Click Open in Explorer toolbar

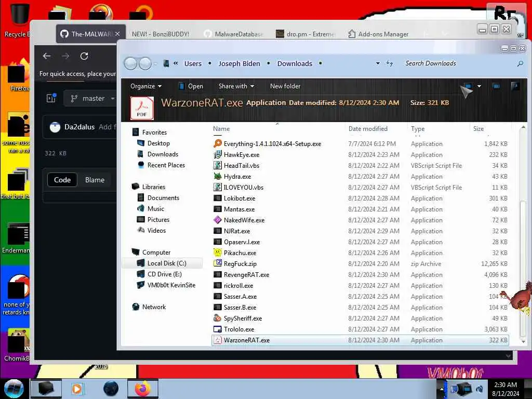[x=191, y=86]
